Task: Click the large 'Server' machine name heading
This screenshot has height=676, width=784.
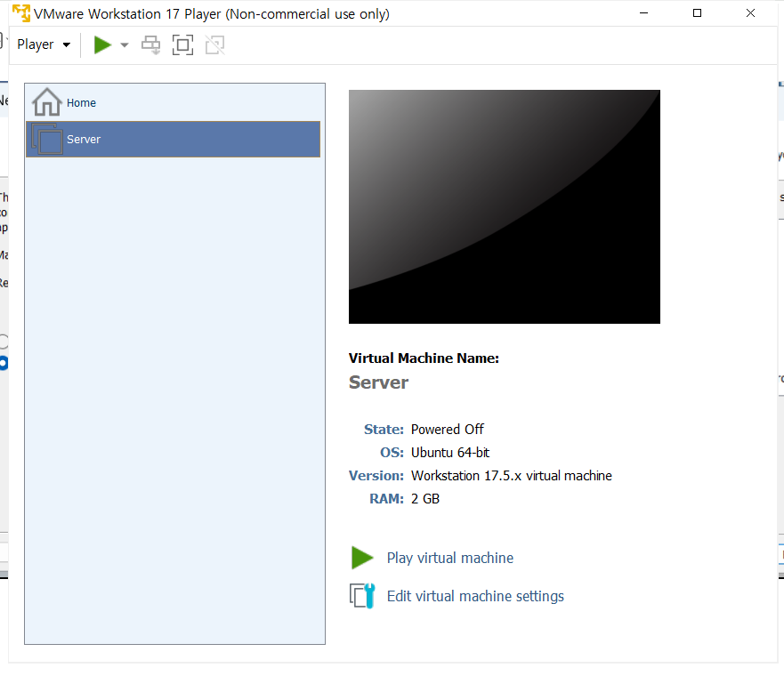Action: (378, 382)
